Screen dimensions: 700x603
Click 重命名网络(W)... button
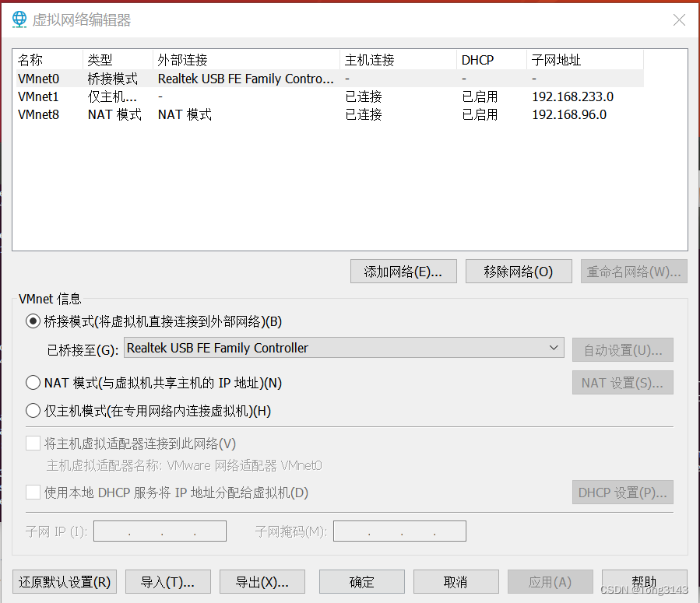coord(634,272)
